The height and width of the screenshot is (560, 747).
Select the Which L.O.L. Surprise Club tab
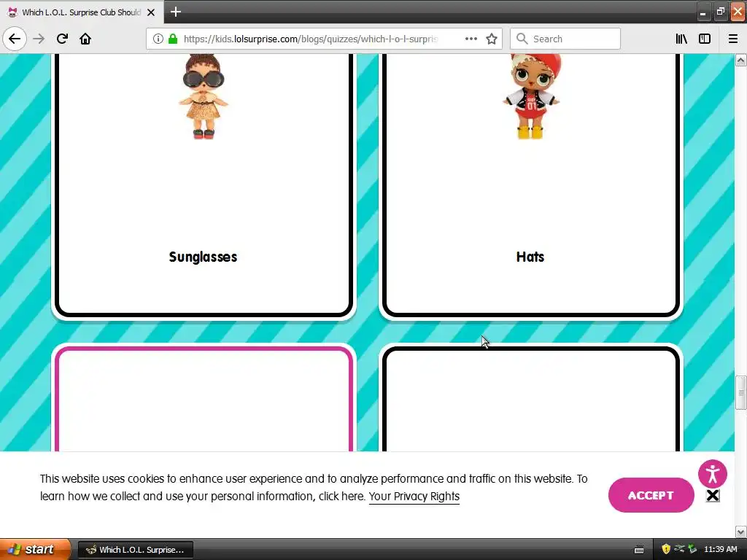click(82, 12)
